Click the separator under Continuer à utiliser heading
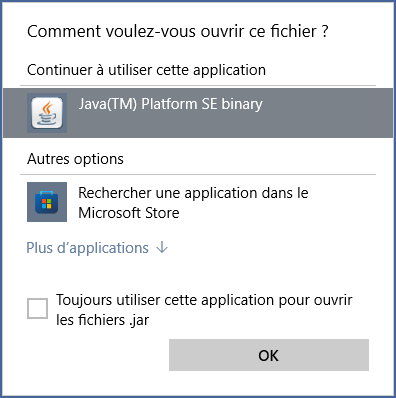The width and height of the screenshot is (396, 398). 198,86
